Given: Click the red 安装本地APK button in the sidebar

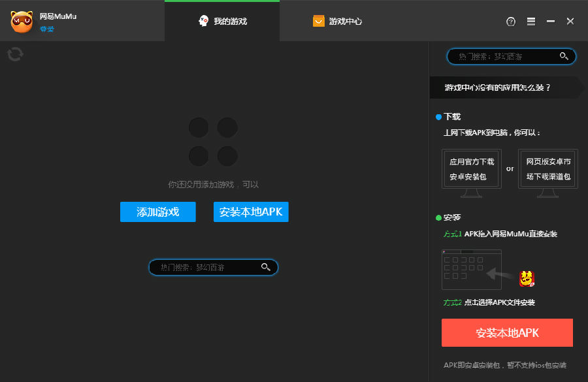Looking at the screenshot, I should [x=507, y=332].
